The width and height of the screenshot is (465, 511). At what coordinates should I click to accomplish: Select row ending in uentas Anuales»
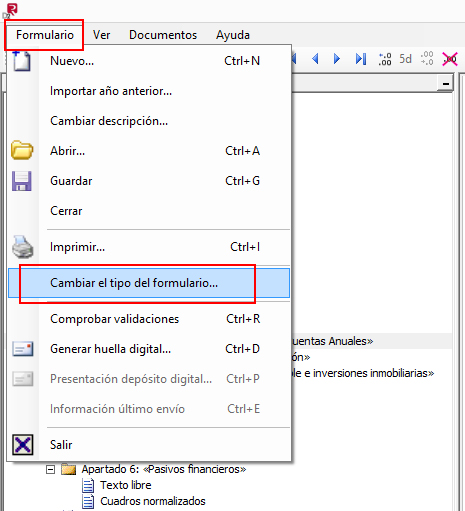click(372, 341)
